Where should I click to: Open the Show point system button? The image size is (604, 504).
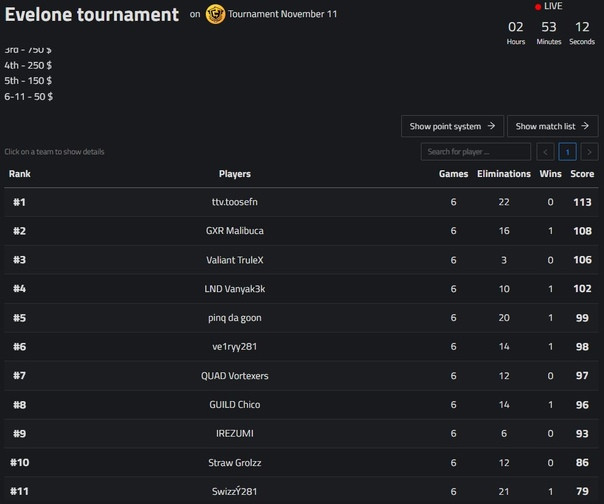(452, 126)
